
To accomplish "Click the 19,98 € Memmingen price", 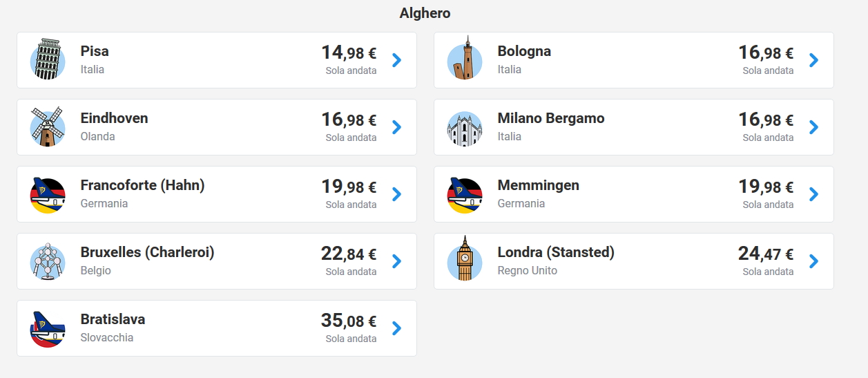I will (766, 187).
